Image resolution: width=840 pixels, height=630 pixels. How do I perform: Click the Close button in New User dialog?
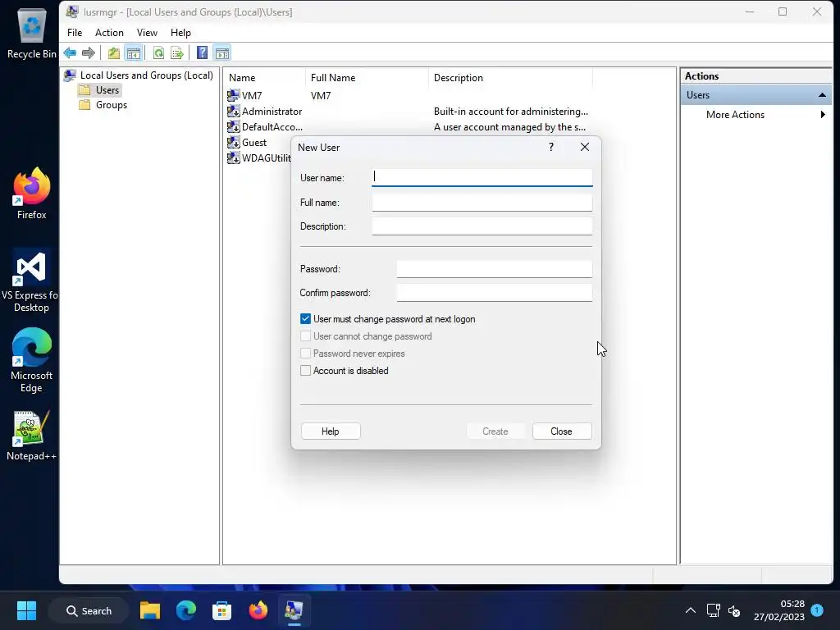[561, 431]
